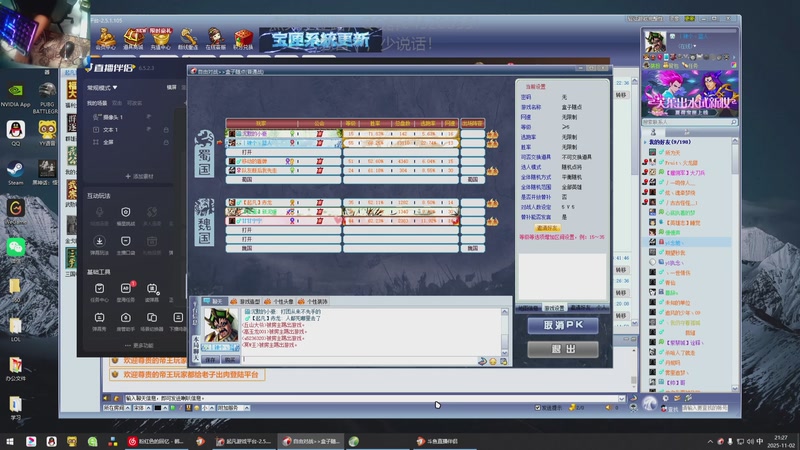The image size is (800, 450).
Task: Click the 宝匣系统更新 banner
Action: point(320,40)
